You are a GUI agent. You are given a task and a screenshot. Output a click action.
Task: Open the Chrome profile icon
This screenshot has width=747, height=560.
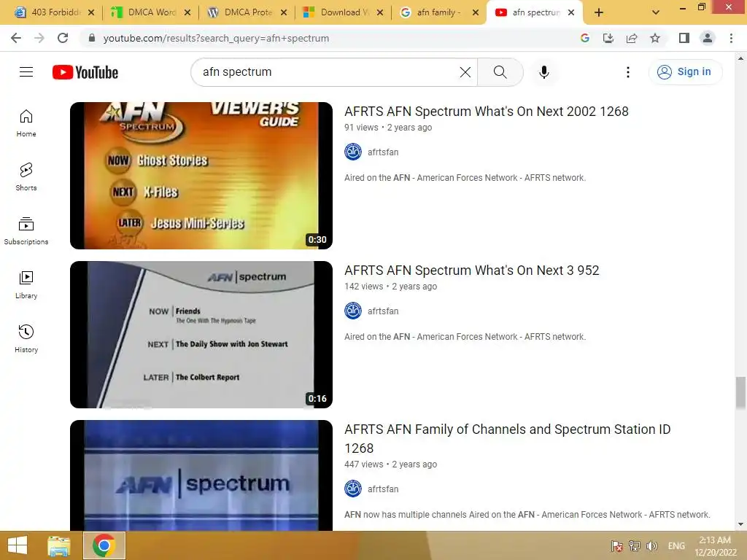pyautogui.click(x=708, y=38)
